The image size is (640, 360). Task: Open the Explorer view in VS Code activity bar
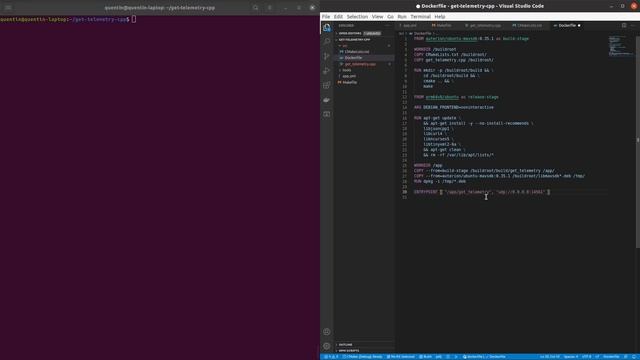click(x=327, y=27)
